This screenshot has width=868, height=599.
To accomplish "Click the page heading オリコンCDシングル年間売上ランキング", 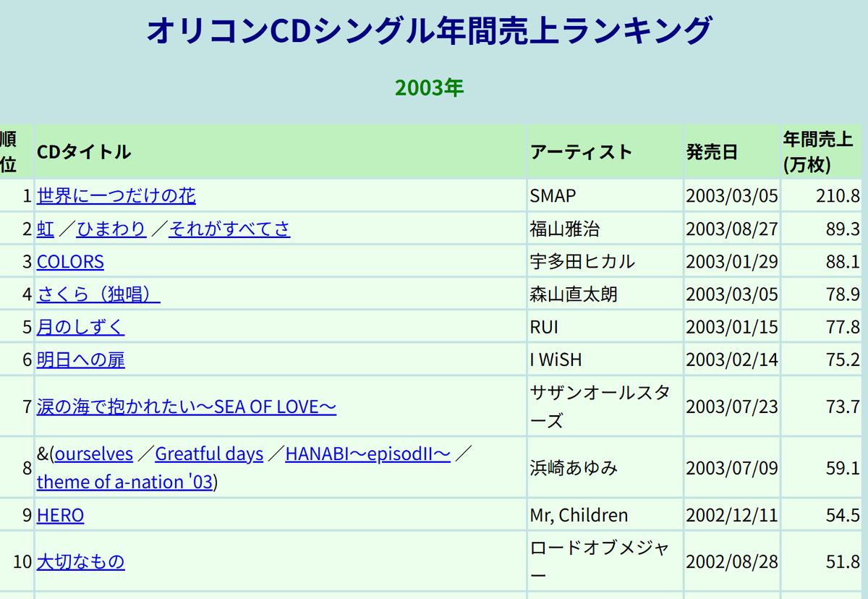I will (x=430, y=30).
